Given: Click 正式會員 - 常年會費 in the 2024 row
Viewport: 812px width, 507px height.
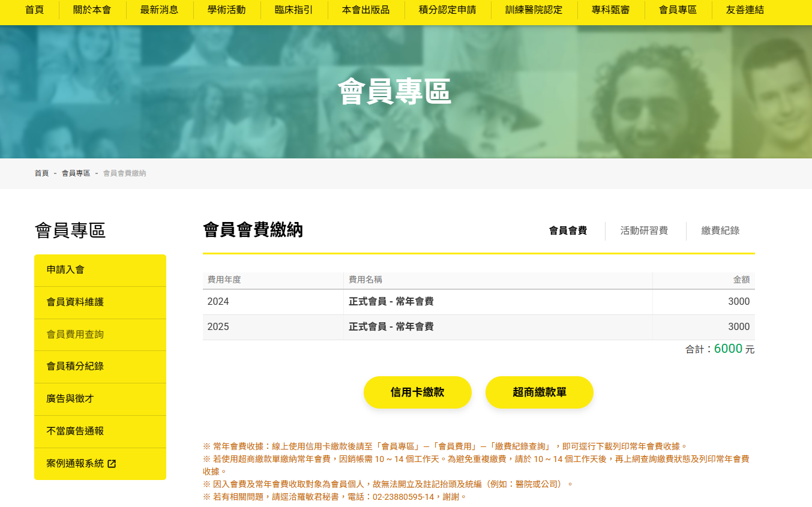Looking at the screenshot, I should (x=391, y=302).
